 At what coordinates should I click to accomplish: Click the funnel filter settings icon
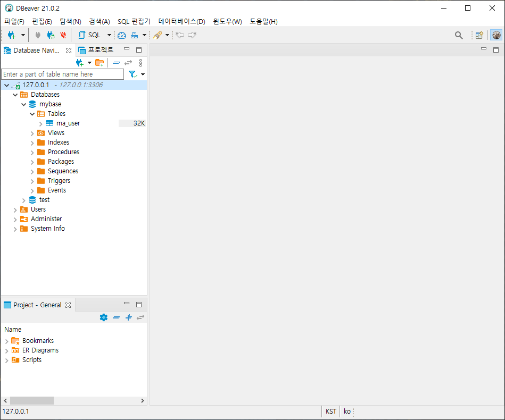tap(133, 74)
